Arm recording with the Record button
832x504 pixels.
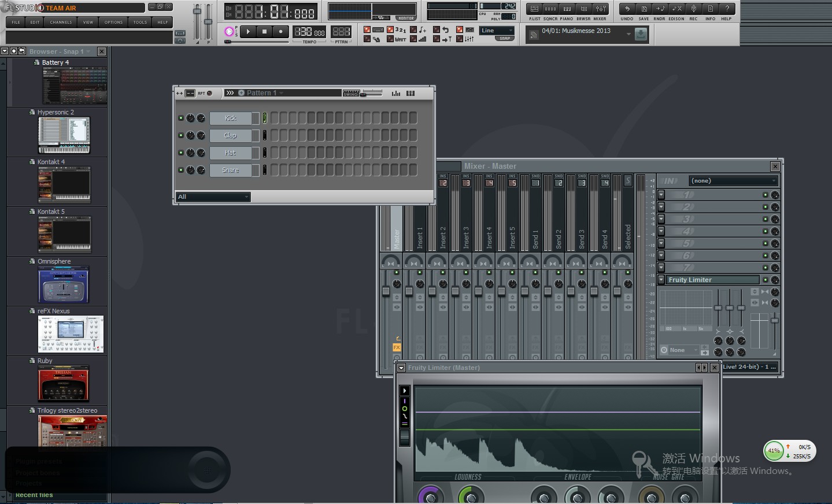pyautogui.click(x=281, y=32)
